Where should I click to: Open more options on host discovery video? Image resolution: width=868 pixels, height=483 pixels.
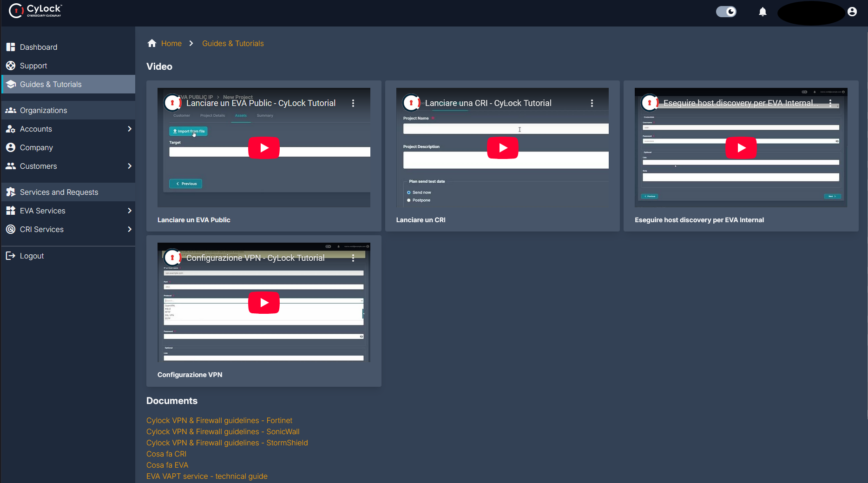click(x=830, y=103)
